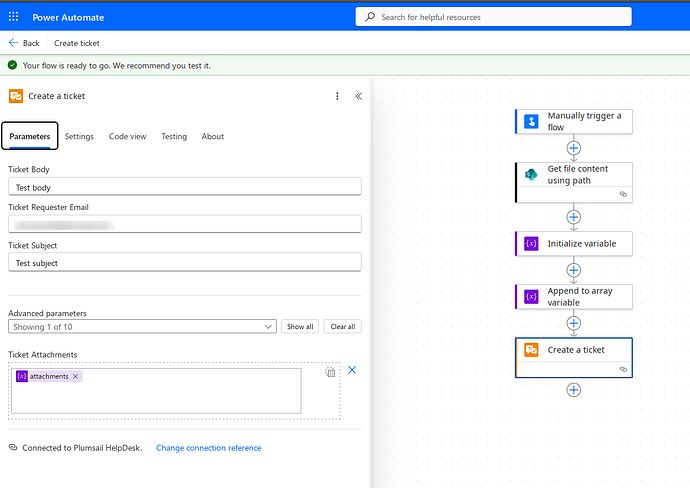
Task: Click the Show all button
Action: [x=300, y=327]
